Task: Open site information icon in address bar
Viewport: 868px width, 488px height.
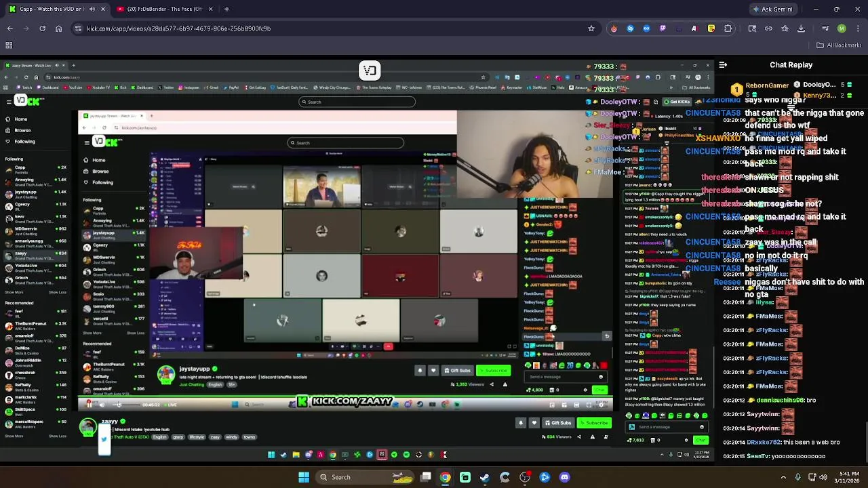Action: click(x=78, y=28)
